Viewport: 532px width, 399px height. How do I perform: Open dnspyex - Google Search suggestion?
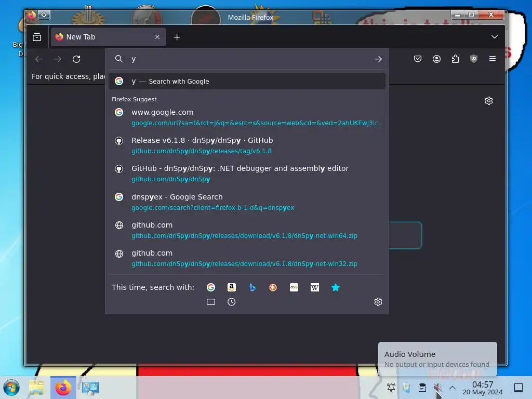coord(247,202)
